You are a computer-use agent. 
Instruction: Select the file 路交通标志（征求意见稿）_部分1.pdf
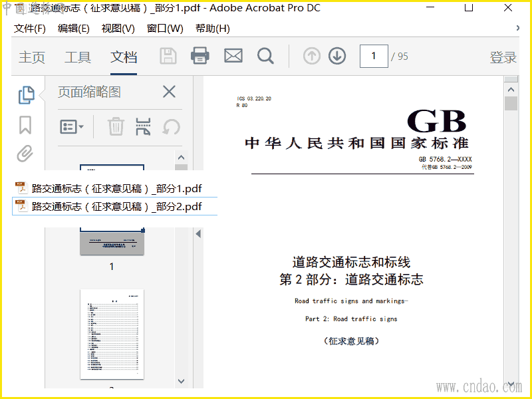coord(114,188)
